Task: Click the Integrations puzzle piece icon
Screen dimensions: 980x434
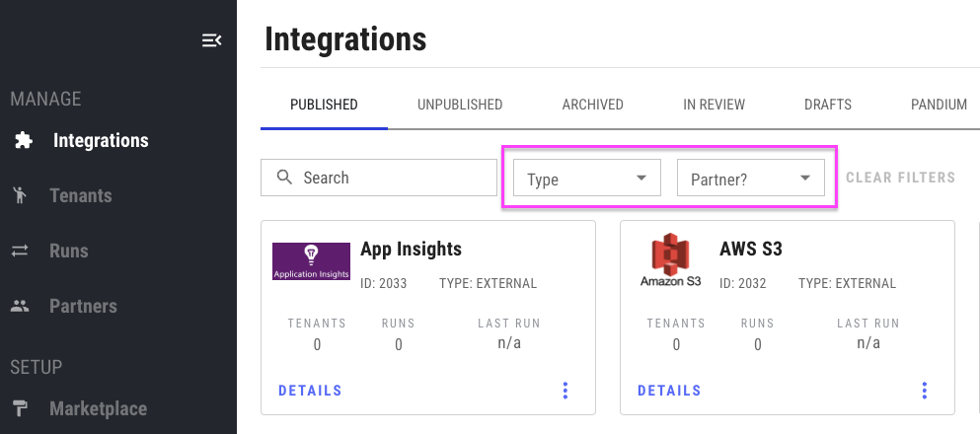Action: click(23, 141)
